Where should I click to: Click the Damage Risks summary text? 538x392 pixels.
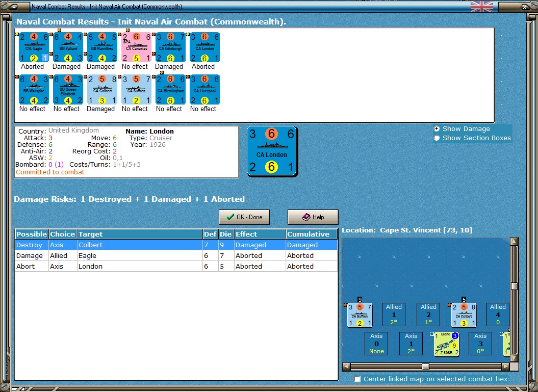pos(130,199)
